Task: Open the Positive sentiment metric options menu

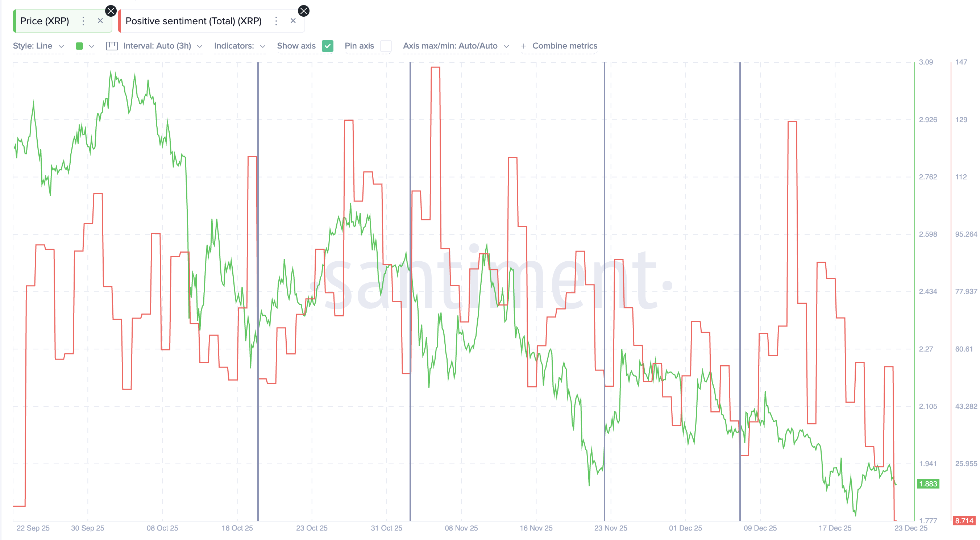Action: (x=276, y=21)
